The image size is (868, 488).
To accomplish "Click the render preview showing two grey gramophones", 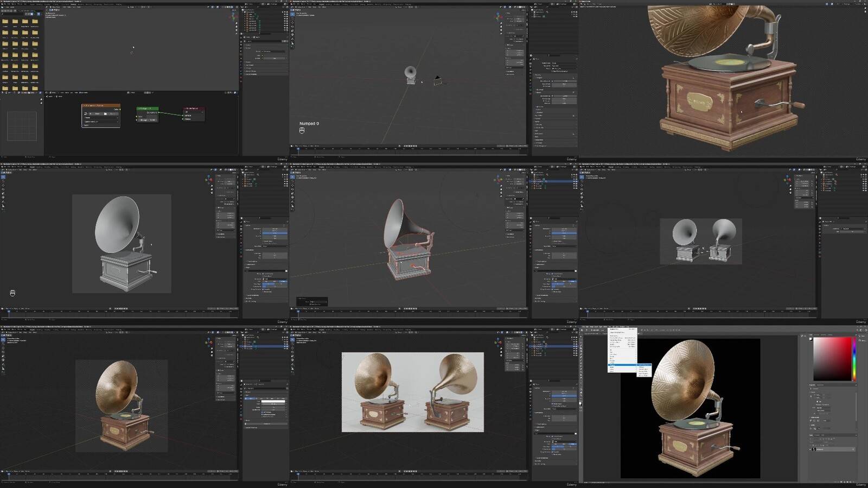I will (701, 242).
